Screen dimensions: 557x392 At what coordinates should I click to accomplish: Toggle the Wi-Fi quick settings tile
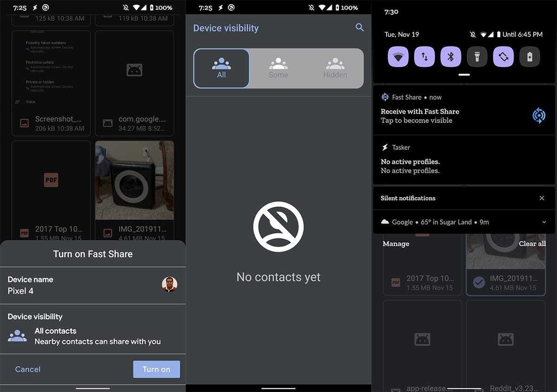(398, 57)
